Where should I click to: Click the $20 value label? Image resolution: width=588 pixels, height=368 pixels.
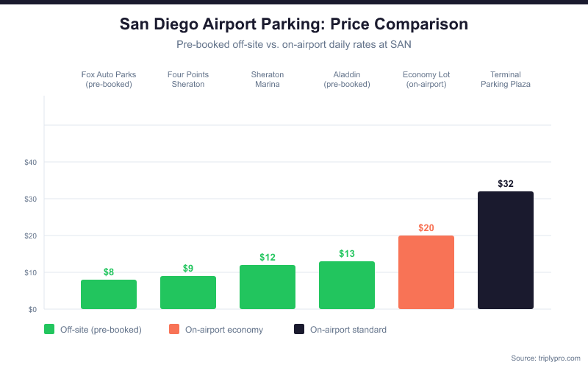click(x=426, y=227)
